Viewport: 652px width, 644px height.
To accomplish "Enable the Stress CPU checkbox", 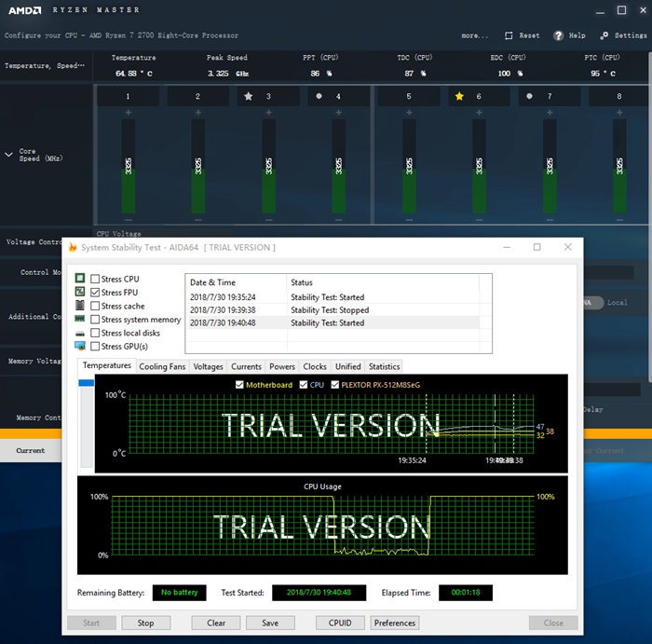I will (95, 280).
